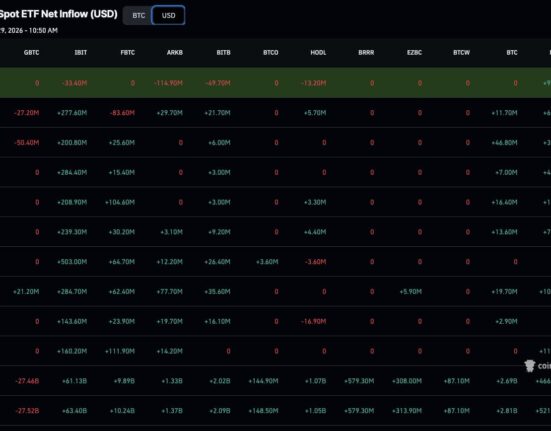Select the +3.60M BTCO cell
Viewport: 551px width, 431px height.
[x=267, y=262]
